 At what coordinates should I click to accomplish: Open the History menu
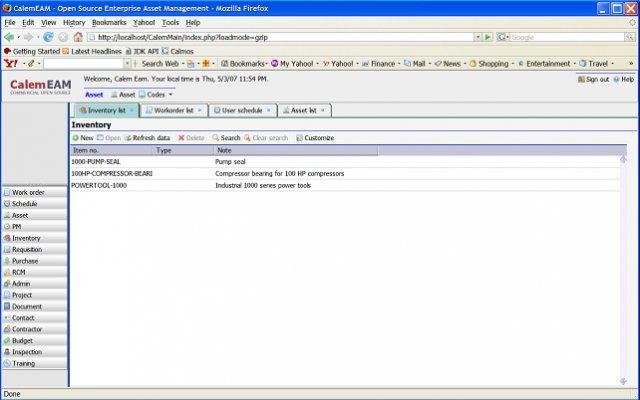[74, 22]
